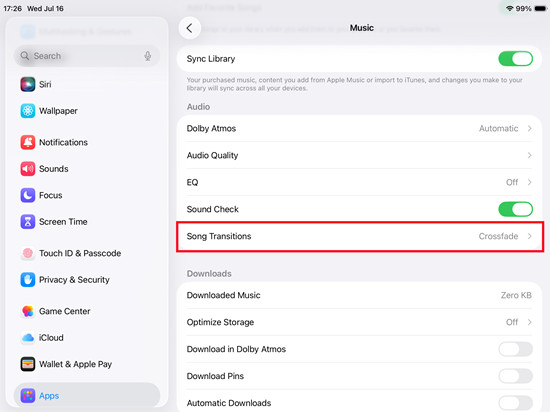Screen dimensions: 550x412
Task: Tap the Touch ID fingerprint icon
Action: pos(28,253)
